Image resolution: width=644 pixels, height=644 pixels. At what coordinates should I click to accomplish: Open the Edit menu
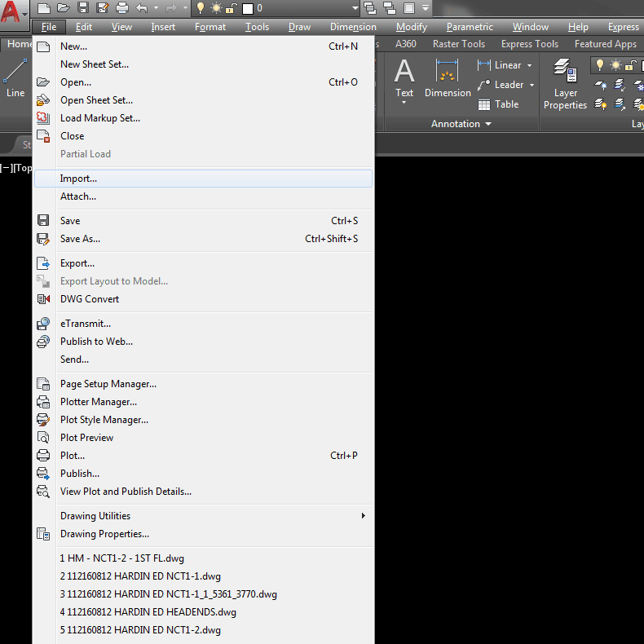coord(84,27)
